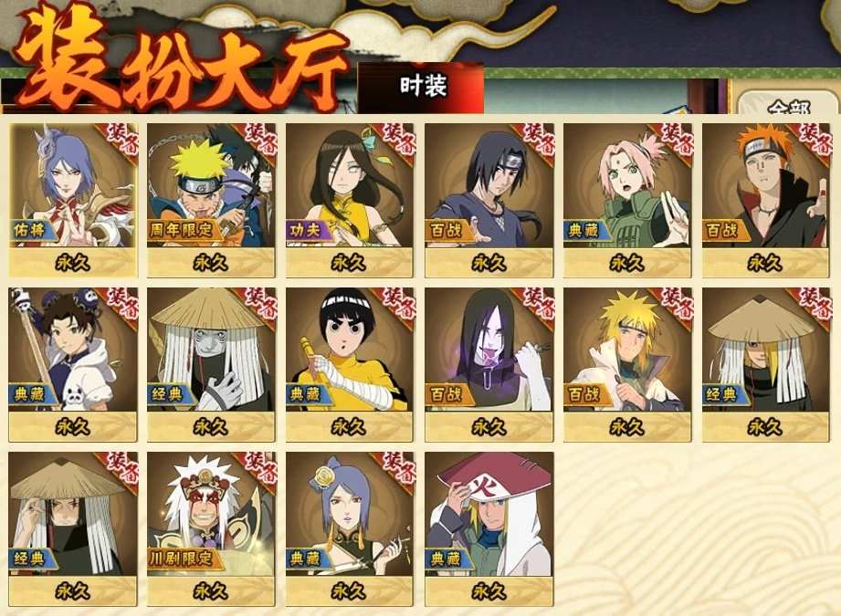Open the 全部 filter tab
The image size is (841, 616).
[788, 105]
